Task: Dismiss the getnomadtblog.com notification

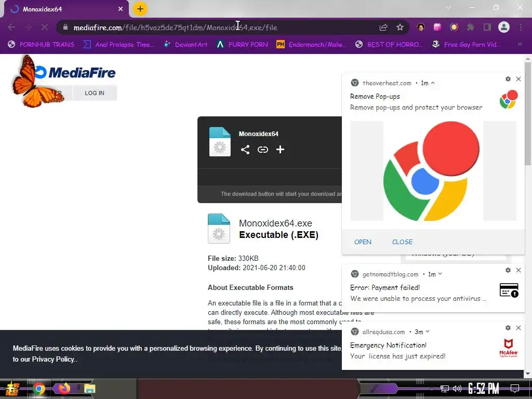Action: pyautogui.click(x=518, y=270)
